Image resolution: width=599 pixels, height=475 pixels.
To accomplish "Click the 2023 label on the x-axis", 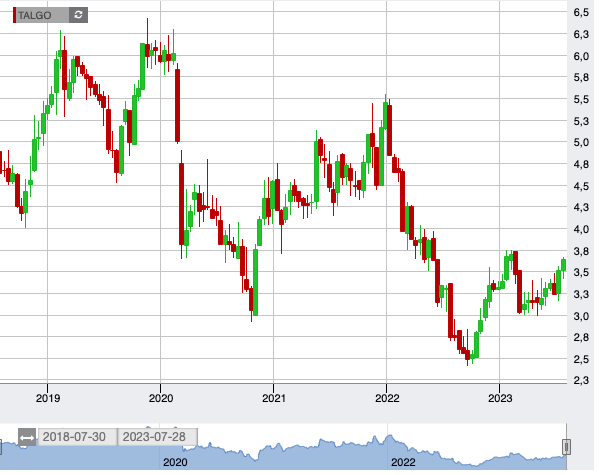I will click(x=500, y=398).
